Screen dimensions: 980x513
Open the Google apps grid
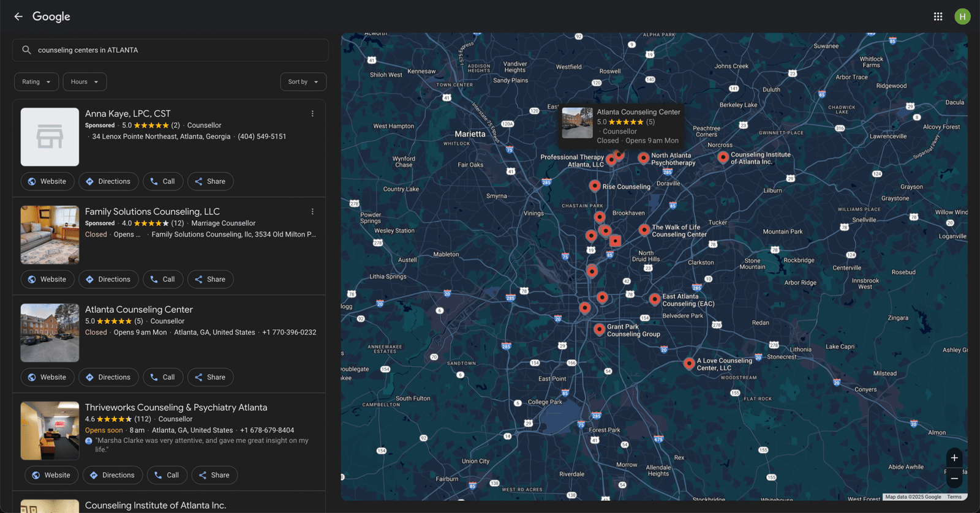[938, 17]
